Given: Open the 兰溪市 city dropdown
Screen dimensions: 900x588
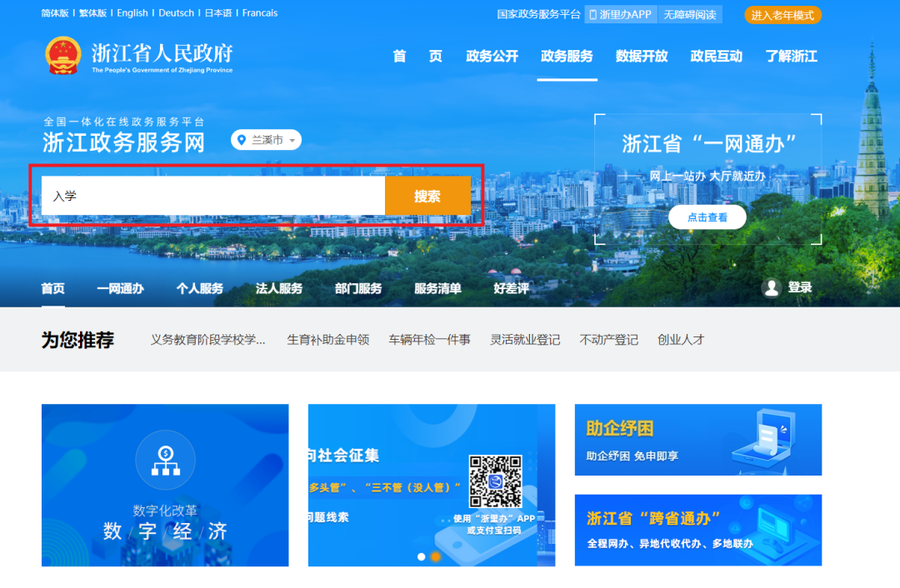Looking at the screenshot, I should (x=267, y=140).
